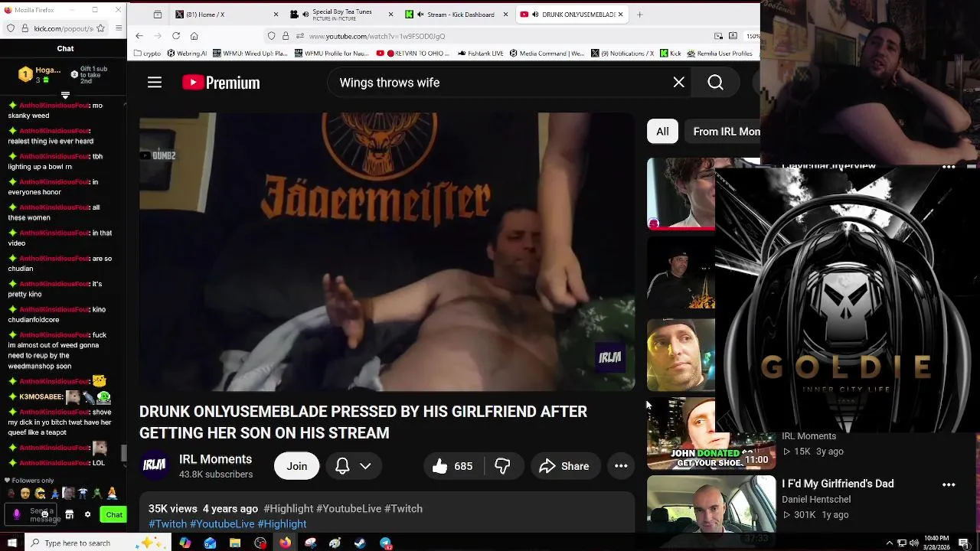
Task: Click tracking protection shield in kick window
Action: (x=11, y=28)
